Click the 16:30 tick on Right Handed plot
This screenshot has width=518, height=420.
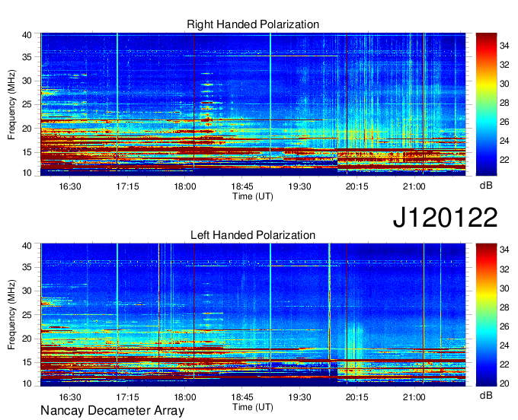pyautogui.click(x=70, y=186)
